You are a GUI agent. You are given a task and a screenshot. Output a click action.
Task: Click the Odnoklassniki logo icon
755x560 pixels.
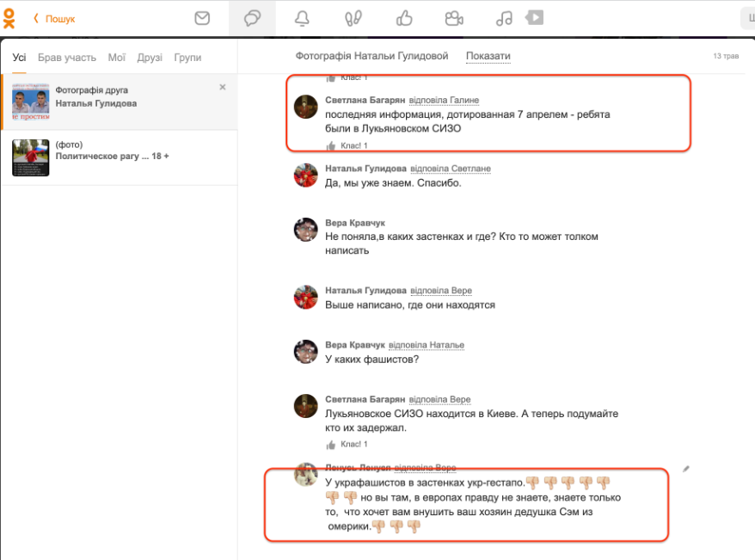tap(9, 17)
